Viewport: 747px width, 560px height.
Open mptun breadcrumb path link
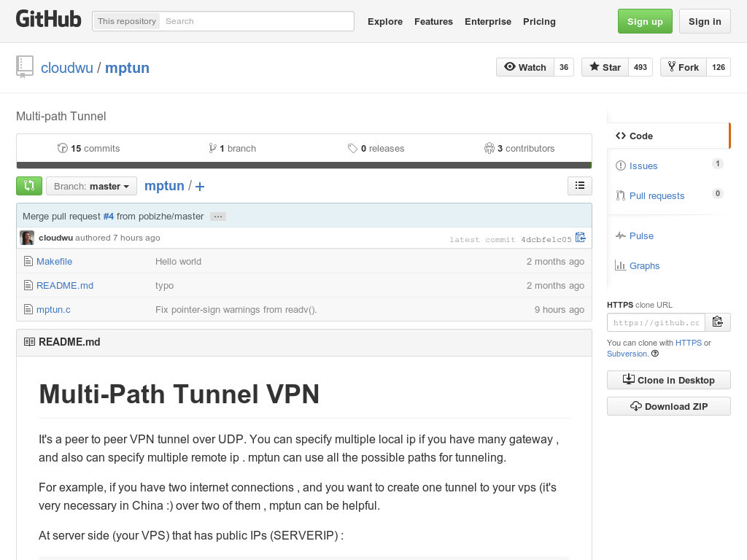tap(164, 186)
